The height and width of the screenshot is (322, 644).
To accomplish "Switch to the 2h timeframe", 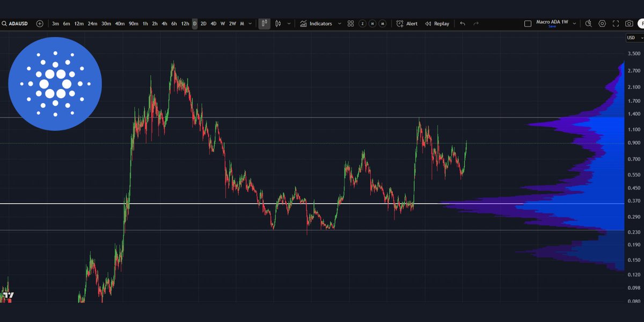I will pyautogui.click(x=155, y=24).
